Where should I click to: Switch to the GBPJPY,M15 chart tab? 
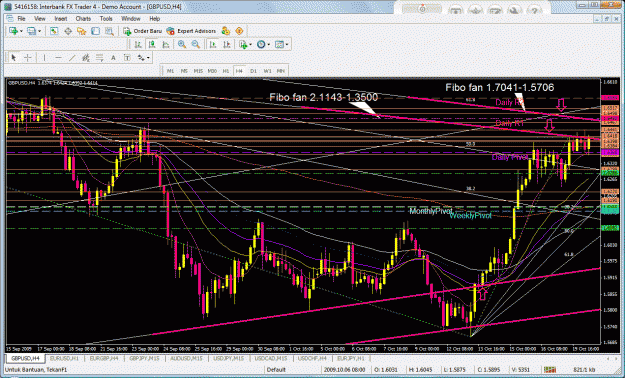[144, 358]
